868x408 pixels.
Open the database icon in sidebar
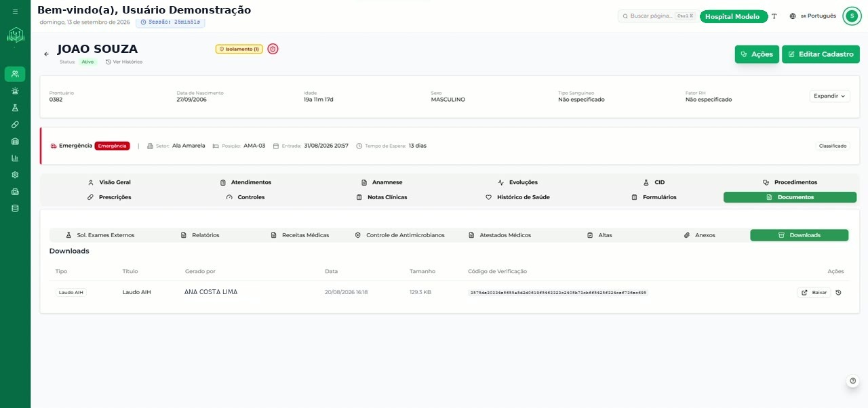pyautogui.click(x=15, y=208)
